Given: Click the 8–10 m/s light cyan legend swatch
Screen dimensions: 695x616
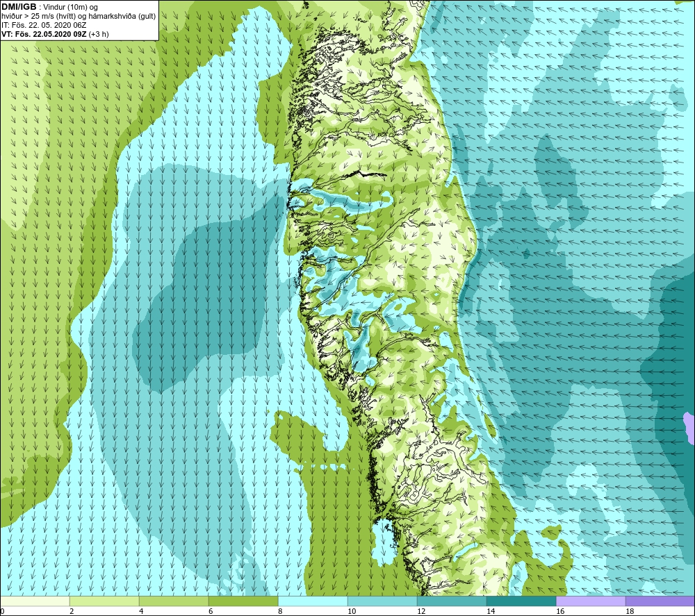Looking at the screenshot, I should (313, 601).
